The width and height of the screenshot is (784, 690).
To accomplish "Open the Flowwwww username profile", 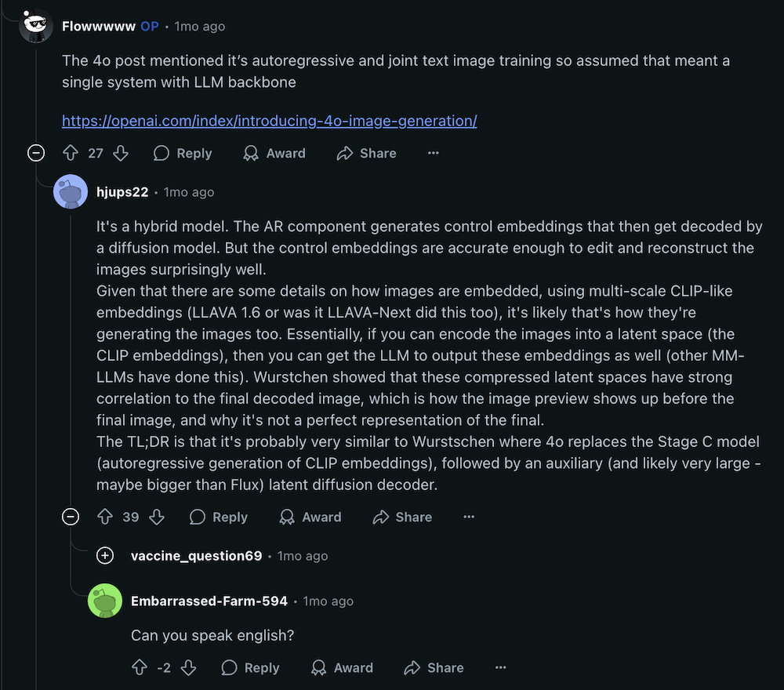I will click(x=99, y=26).
